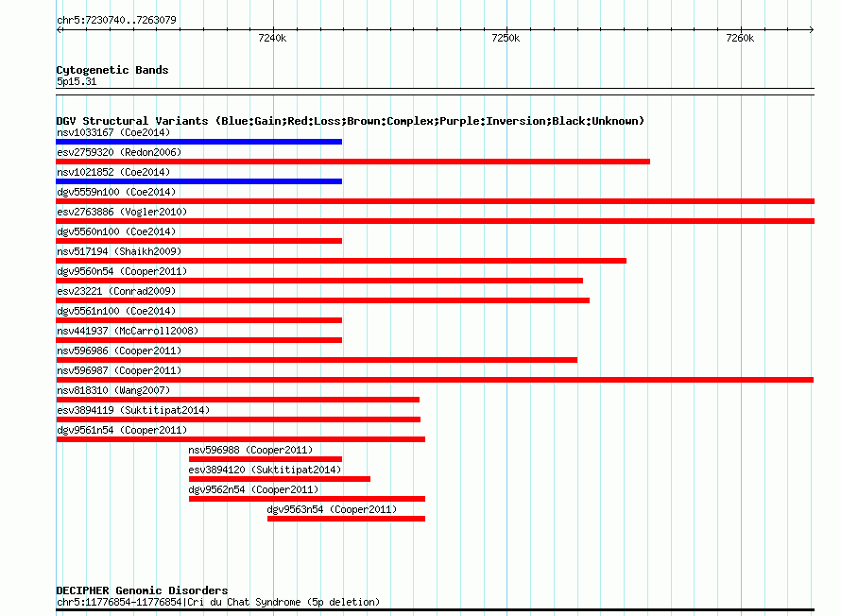The height and width of the screenshot is (616, 841).
Task: Select the red bar under dgv9563n54
Action: coord(347,519)
